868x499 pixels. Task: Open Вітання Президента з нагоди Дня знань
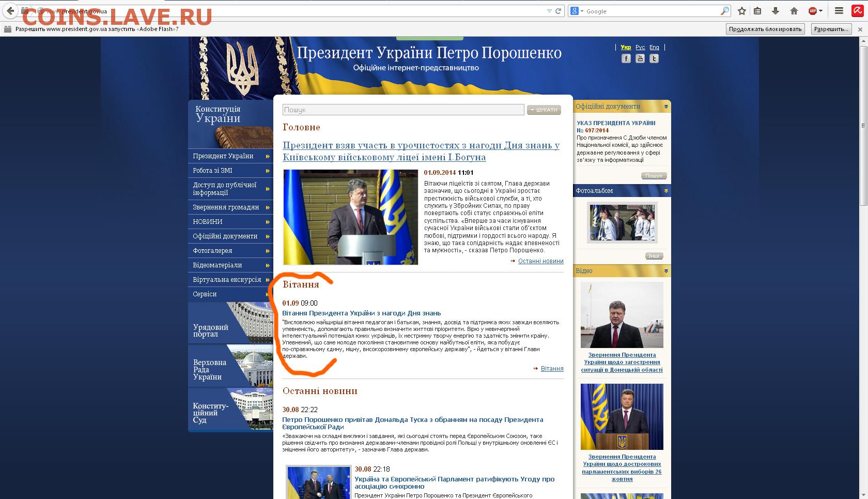pyautogui.click(x=362, y=313)
